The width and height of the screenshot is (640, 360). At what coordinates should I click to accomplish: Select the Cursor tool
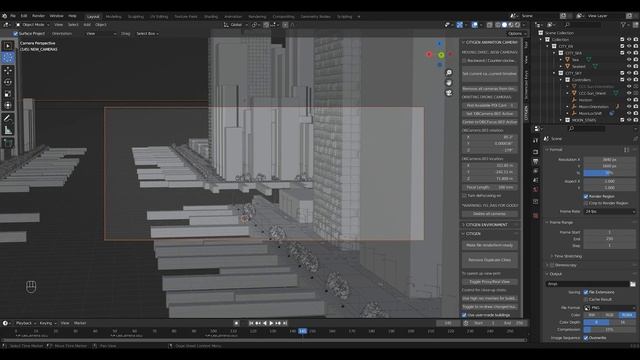point(8,58)
